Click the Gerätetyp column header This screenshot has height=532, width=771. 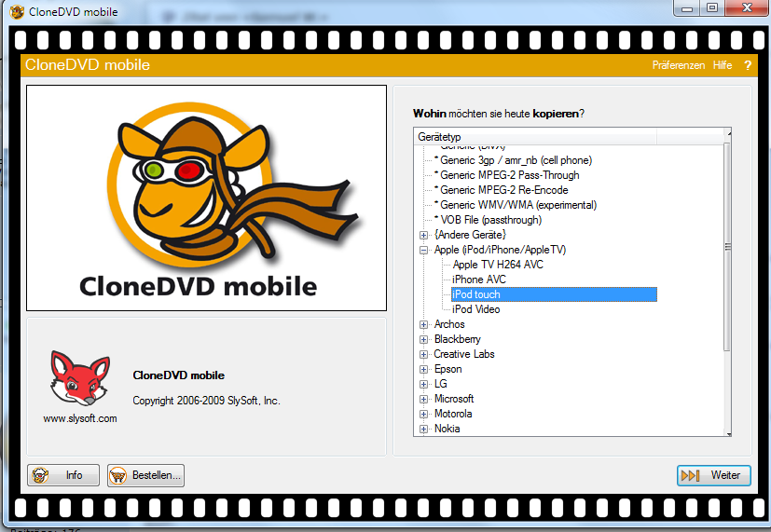[x=535, y=137]
